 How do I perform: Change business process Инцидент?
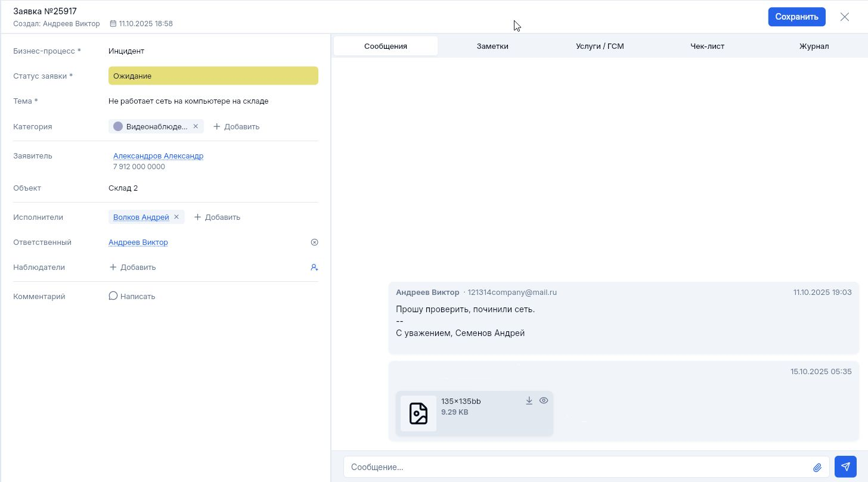pyautogui.click(x=126, y=51)
